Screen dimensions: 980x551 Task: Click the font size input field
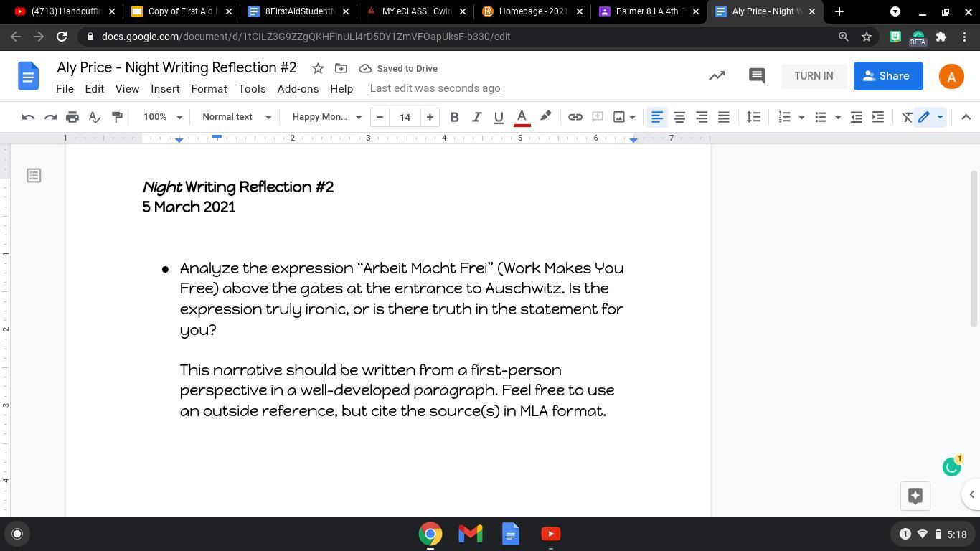pos(405,117)
